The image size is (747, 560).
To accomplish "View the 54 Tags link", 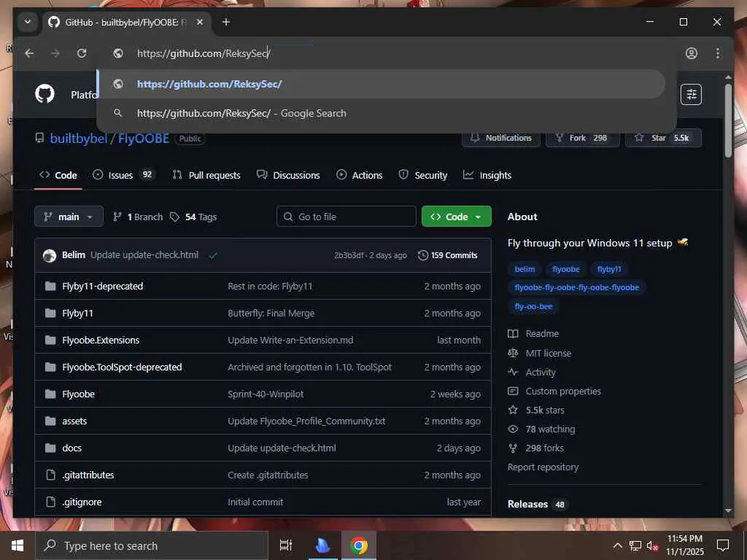I will pyautogui.click(x=193, y=217).
